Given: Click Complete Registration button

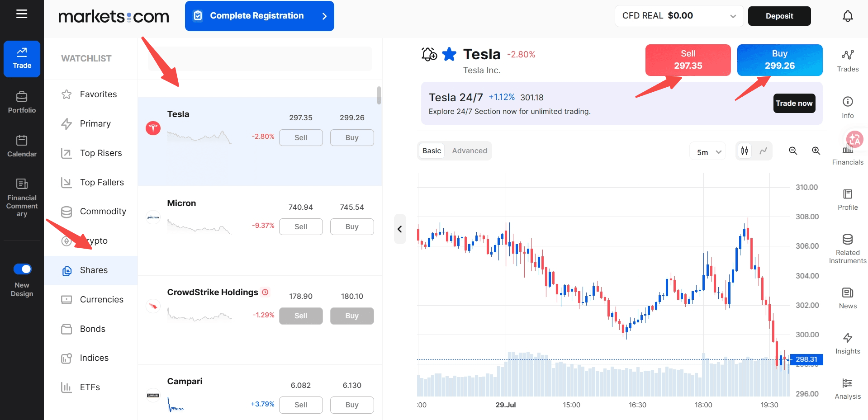Looking at the screenshot, I should [260, 16].
